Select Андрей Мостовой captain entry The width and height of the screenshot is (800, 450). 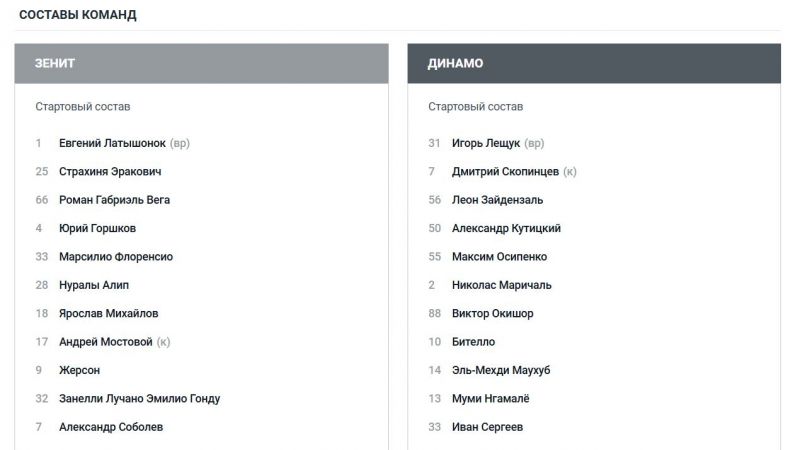tap(105, 342)
